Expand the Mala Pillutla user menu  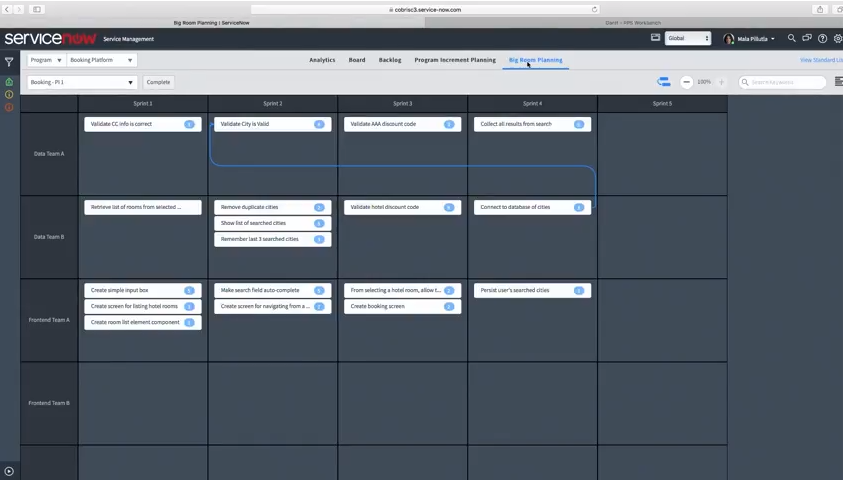tap(756, 39)
